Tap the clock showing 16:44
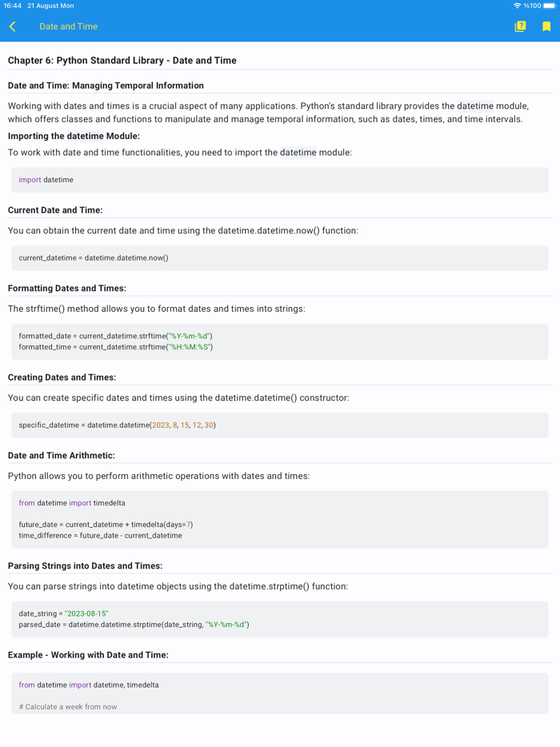This screenshot has height=747, width=560. click(x=13, y=6)
